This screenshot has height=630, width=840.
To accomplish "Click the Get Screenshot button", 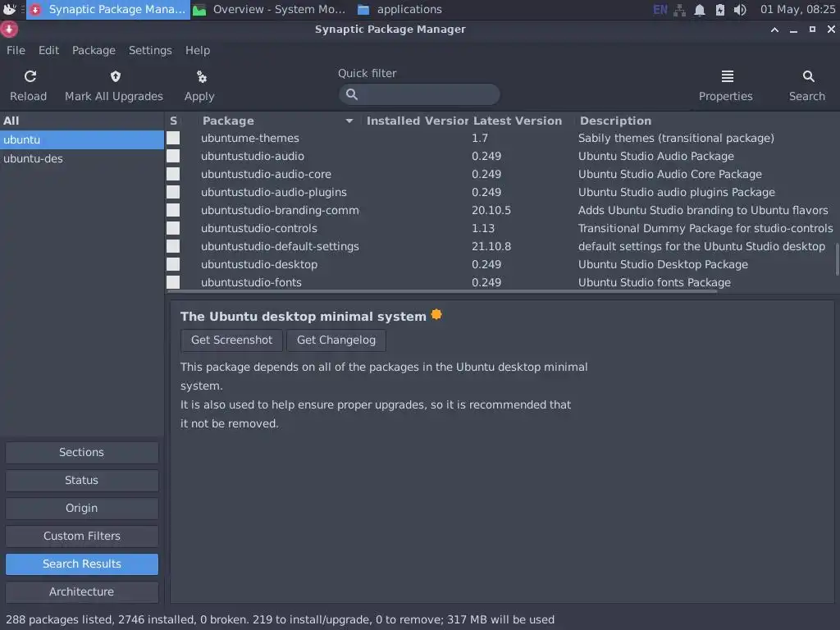I will click(231, 340).
